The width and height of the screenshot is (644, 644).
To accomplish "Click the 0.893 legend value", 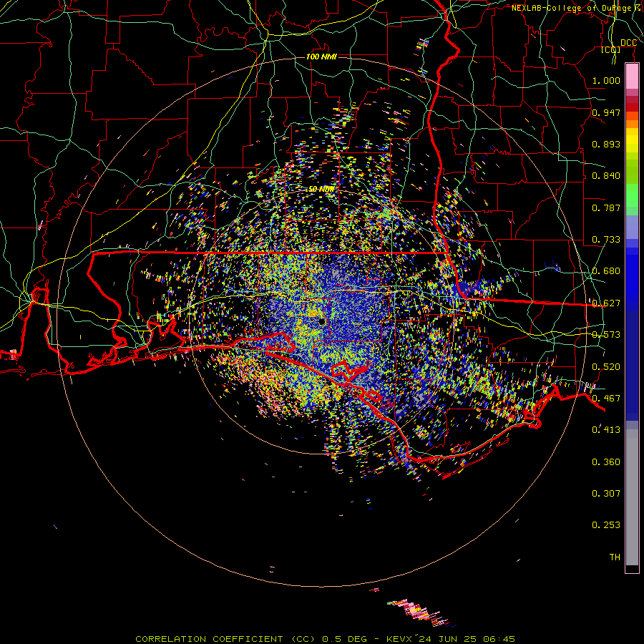I will pyautogui.click(x=606, y=144).
